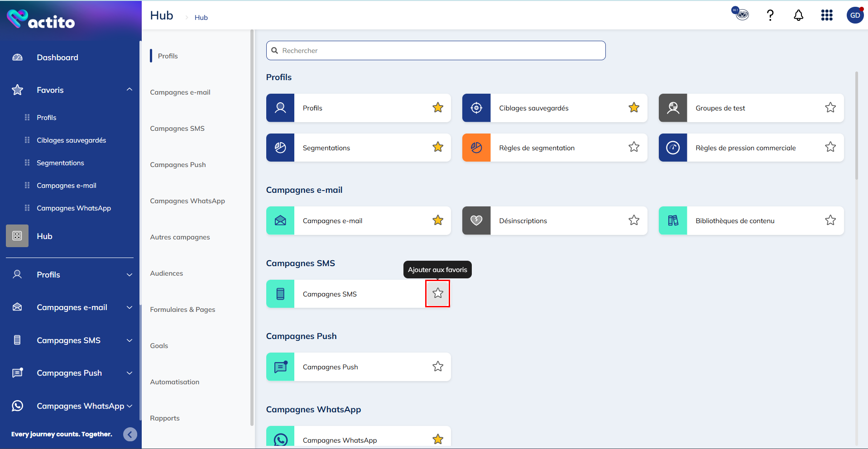
Task: Open the notifications bell
Action: pos(798,15)
